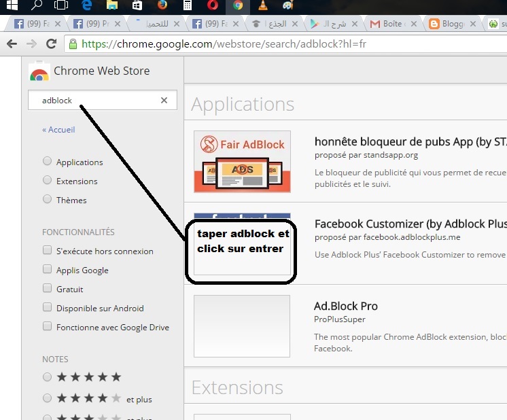Viewport: 507px width, 420px height.
Task: Select the four stars et plus filter
Action: [47, 398]
